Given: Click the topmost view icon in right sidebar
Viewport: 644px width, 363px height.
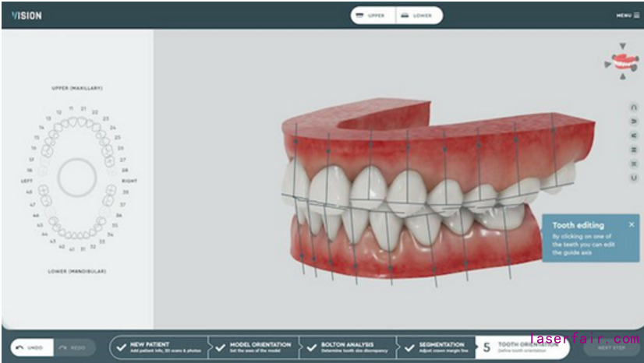Looking at the screenshot, I should pos(633,107).
